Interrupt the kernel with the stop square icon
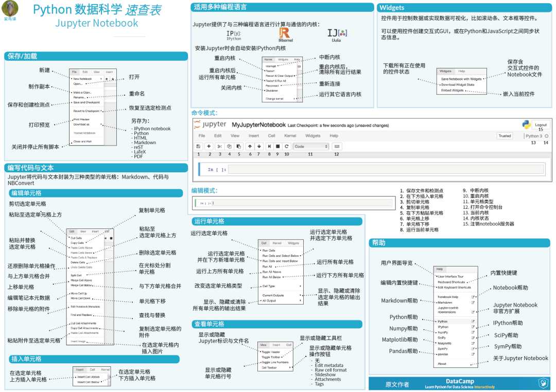The width and height of the screenshot is (556, 392). (x=278, y=147)
